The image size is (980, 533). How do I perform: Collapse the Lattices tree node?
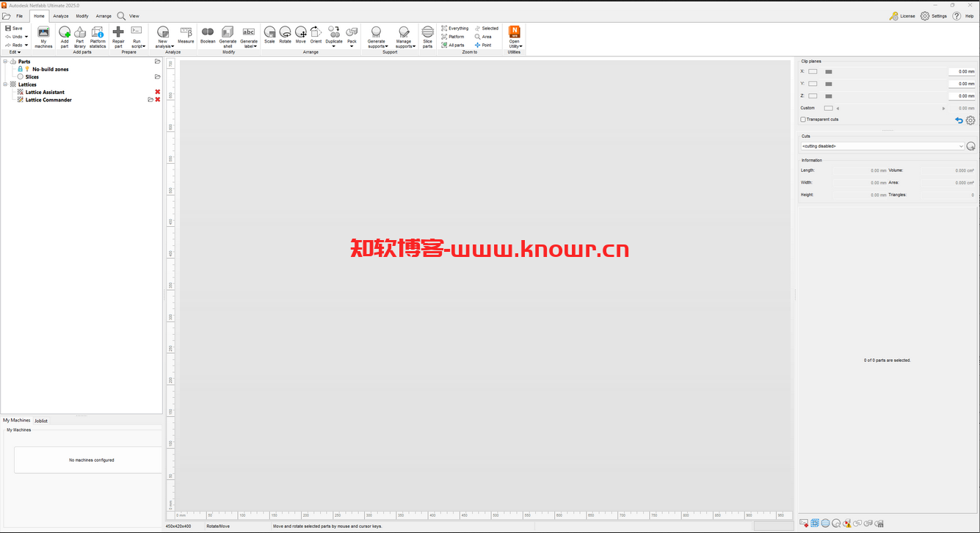click(5, 84)
